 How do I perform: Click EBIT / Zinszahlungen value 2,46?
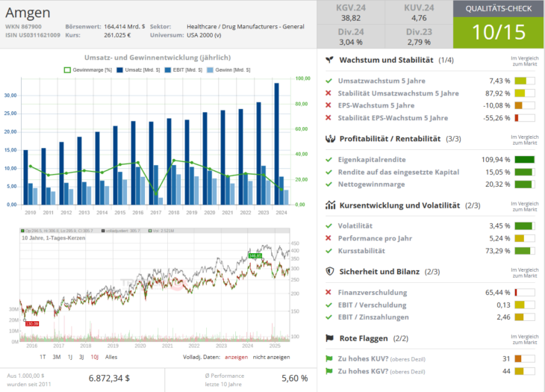click(503, 317)
